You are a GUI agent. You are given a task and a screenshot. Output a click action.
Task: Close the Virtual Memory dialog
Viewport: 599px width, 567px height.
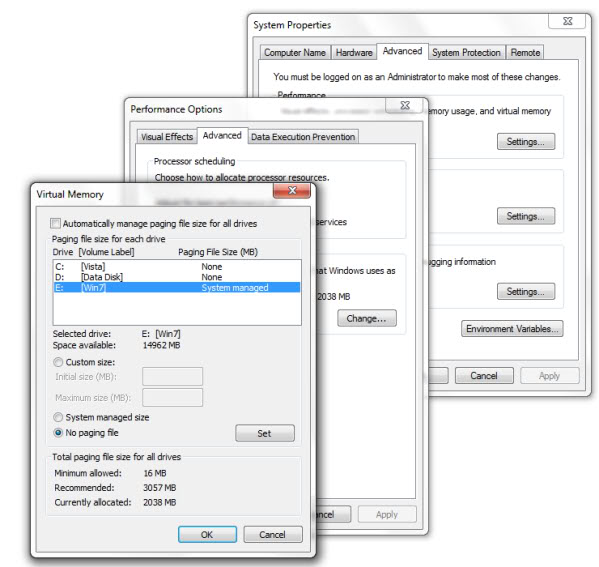click(292, 190)
